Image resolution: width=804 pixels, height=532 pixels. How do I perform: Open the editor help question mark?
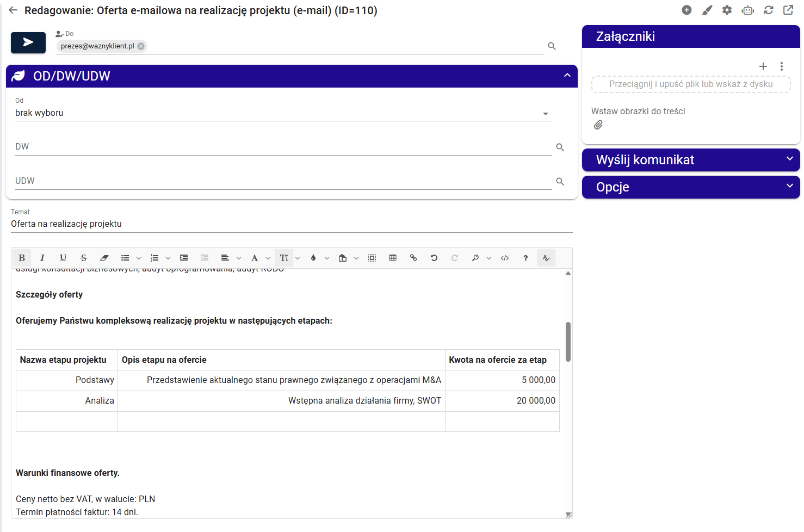(x=525, y=258)
